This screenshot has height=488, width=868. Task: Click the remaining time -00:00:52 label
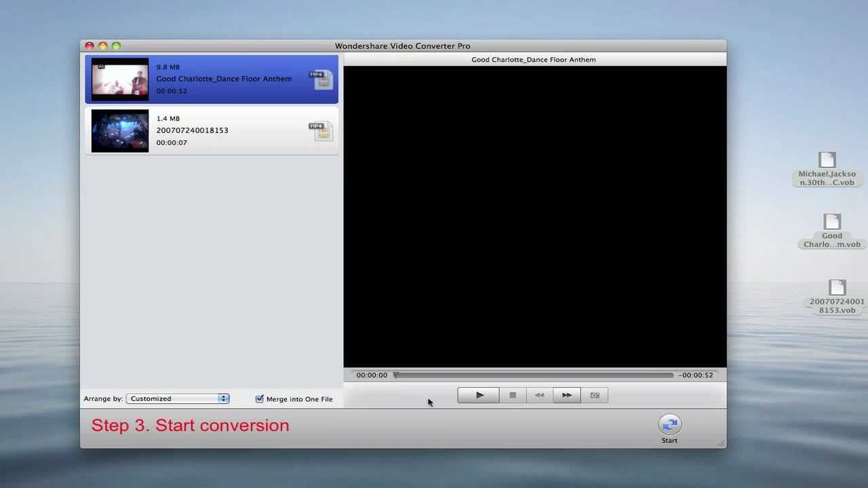[x=696, y=375]
